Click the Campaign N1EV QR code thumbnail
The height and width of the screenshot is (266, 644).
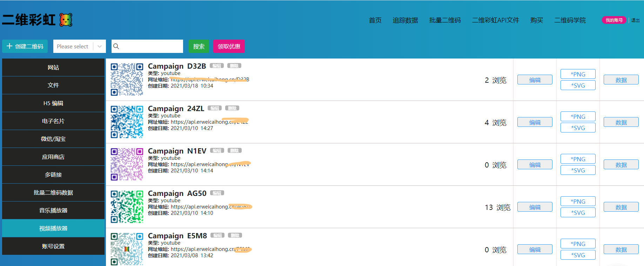(127, 164)
